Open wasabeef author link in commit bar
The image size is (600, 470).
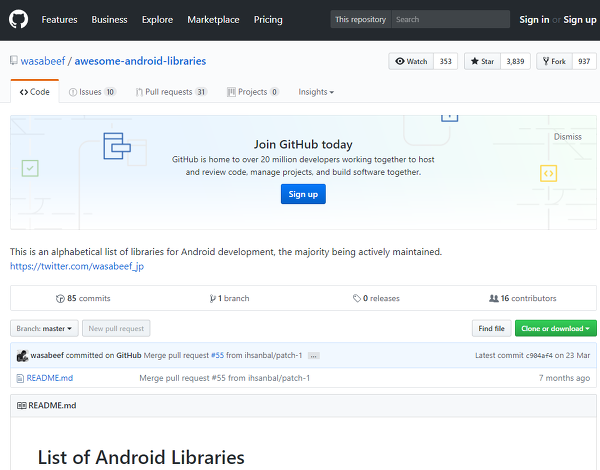coord(47,355)
